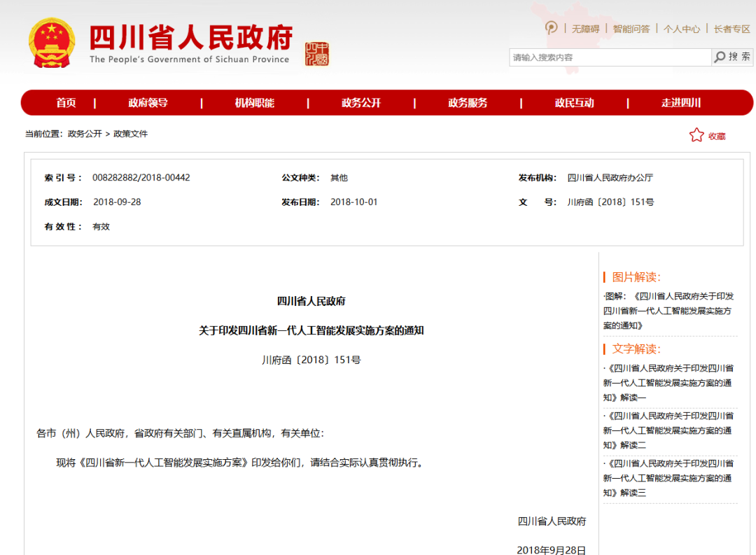Open the 图解 picture interpretation link
Viewport: 756px width, 555px height.
coord(668,311)
